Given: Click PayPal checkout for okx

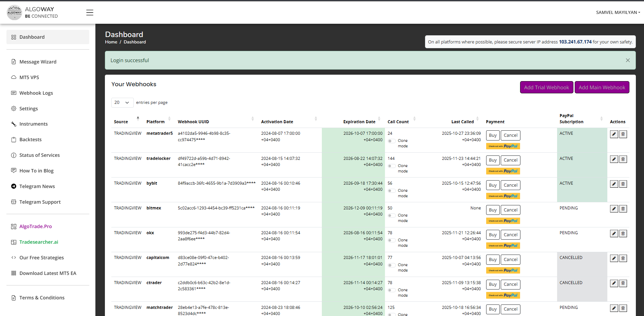Looking at the screenshot, I should [x=503, y=245].
